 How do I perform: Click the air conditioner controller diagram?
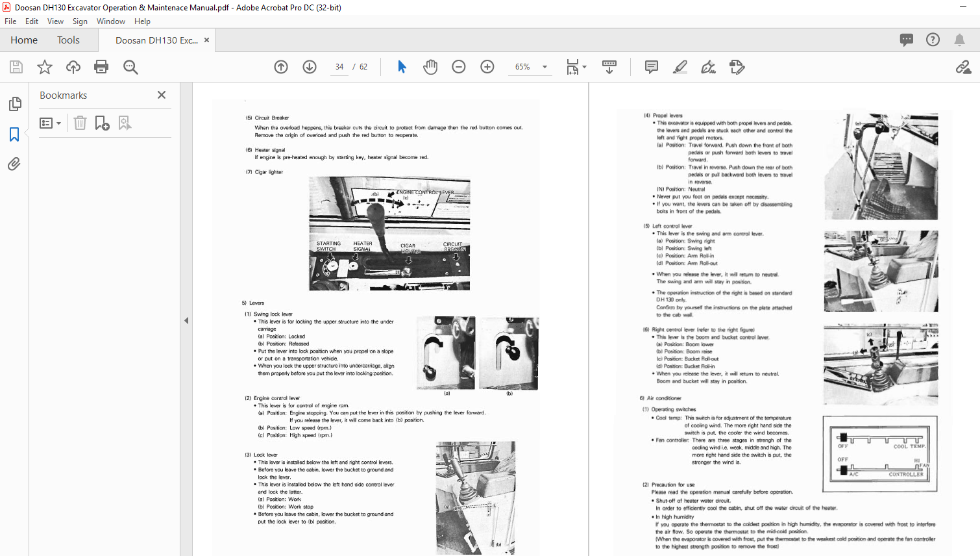point(881,454)
